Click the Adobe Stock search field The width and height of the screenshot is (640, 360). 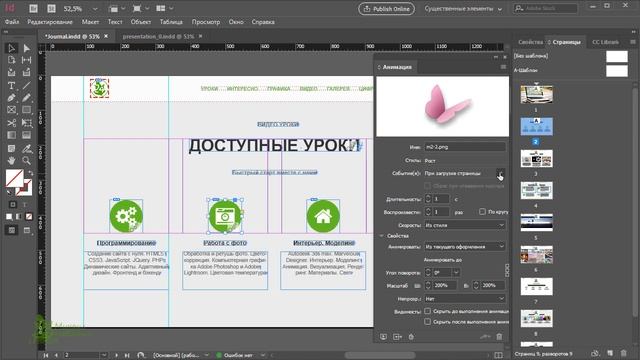click(x=545, y=9)
